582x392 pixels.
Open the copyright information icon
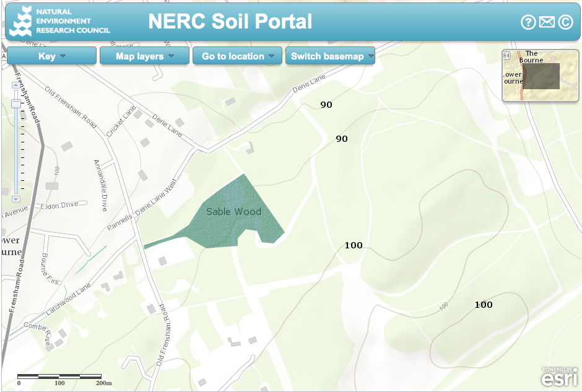[x=565, y=22]
